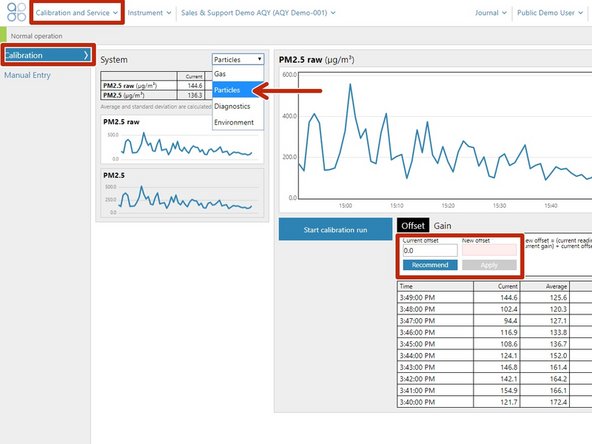The width and height of the screenshot is (592, 444).
Task: Click the 144.6 current value at 3:49 PM
Action: (509, 298)
